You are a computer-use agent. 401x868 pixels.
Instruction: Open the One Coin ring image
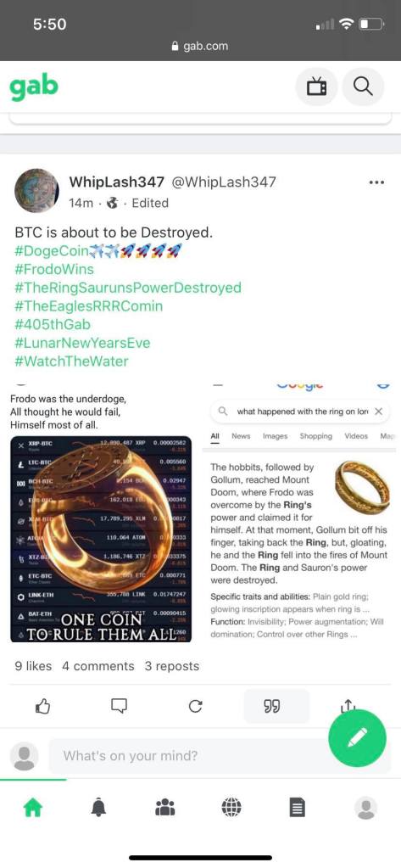tap(101, 539)
